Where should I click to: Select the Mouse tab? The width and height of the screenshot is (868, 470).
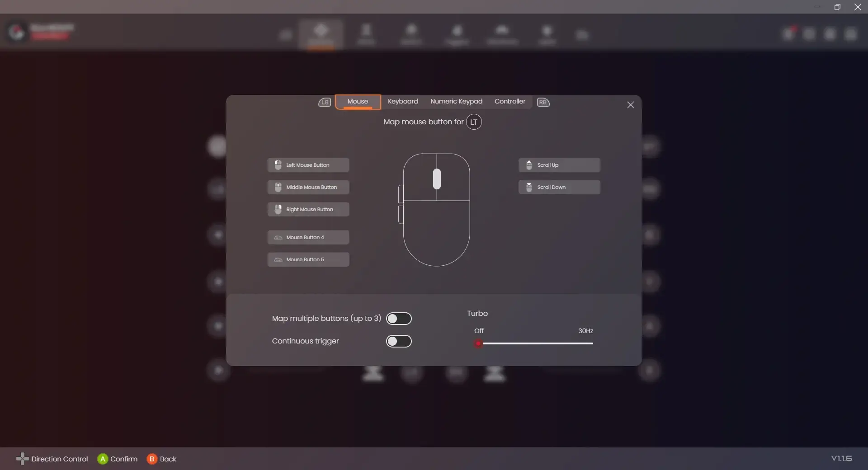coord(358,102)
